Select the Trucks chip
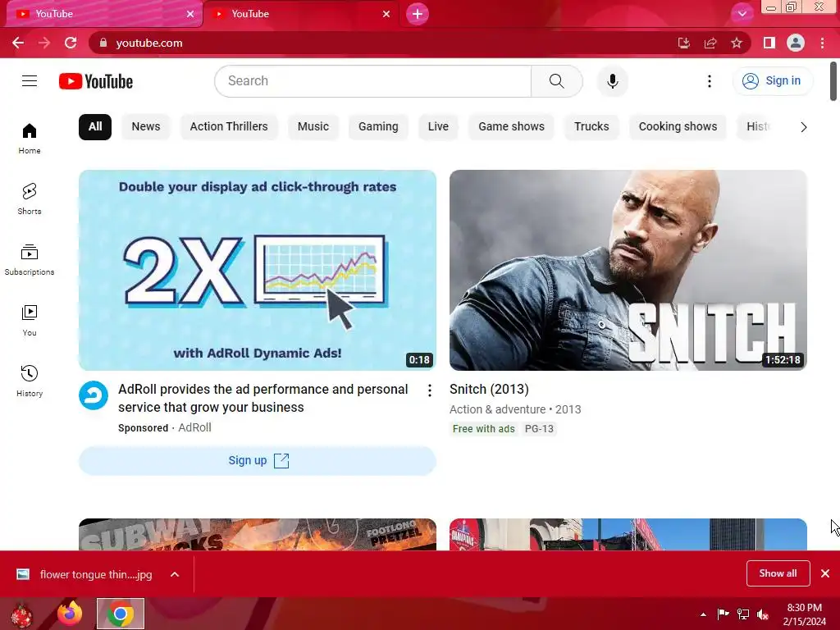This screenshot has width=840, height=630. 591,127
